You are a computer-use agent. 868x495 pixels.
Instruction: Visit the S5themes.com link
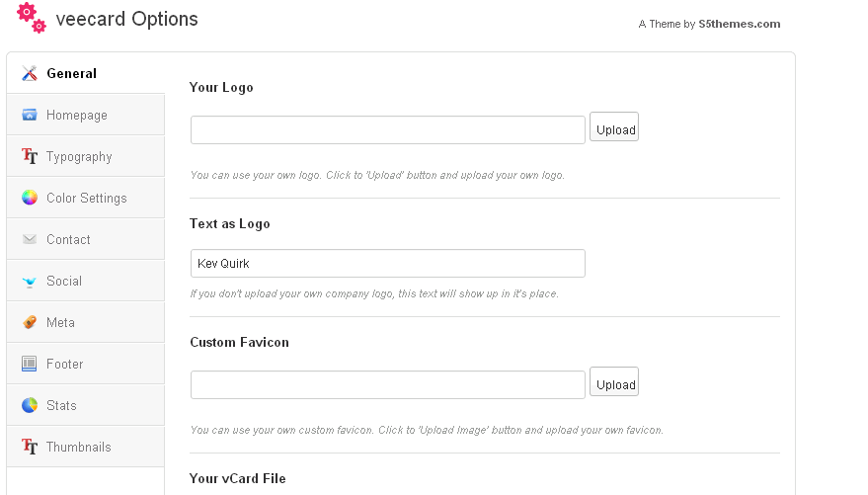coord(739,24)
